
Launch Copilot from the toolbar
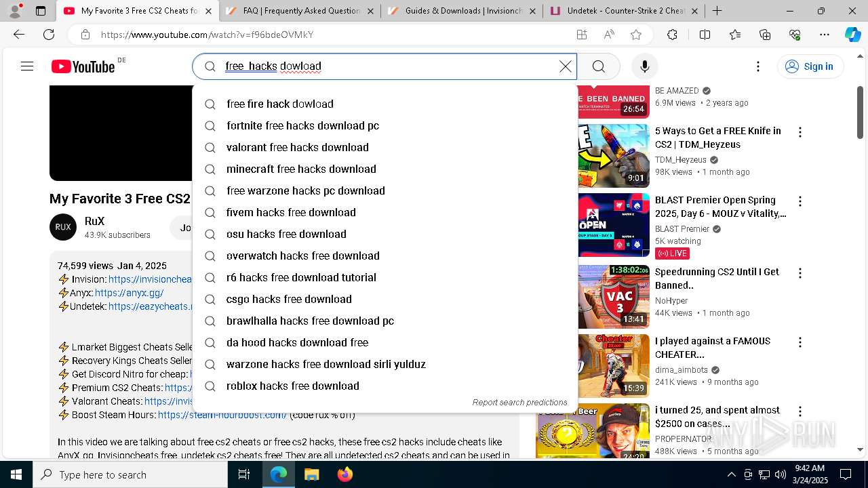click(x=852, y=35)
